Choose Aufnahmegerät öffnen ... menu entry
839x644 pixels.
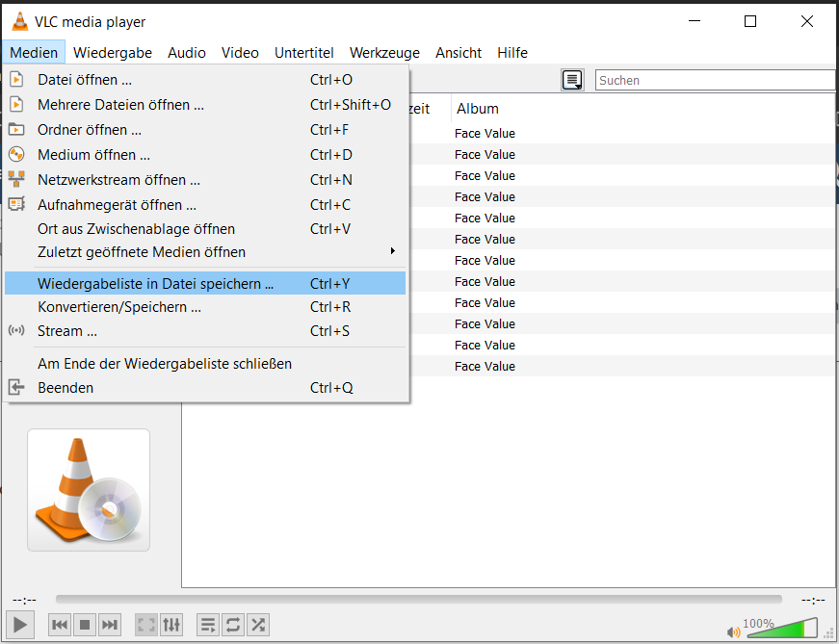(x=205, y=204)
